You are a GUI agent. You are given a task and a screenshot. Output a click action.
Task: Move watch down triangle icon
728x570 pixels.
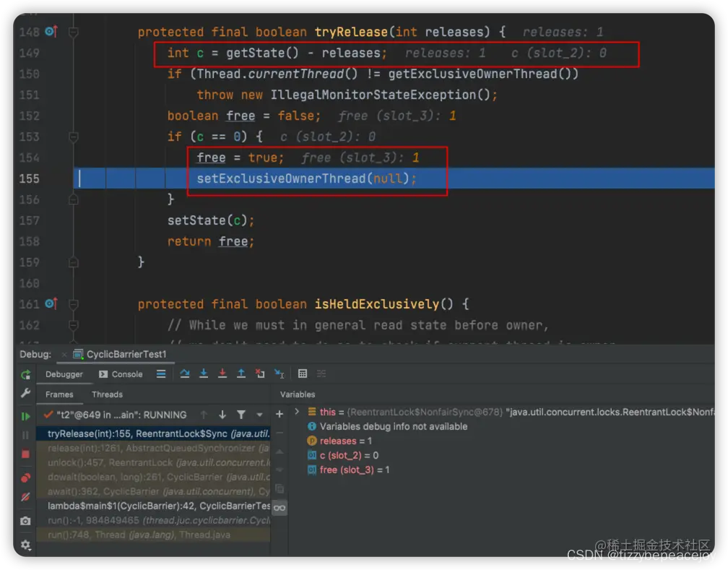point(279,470)
